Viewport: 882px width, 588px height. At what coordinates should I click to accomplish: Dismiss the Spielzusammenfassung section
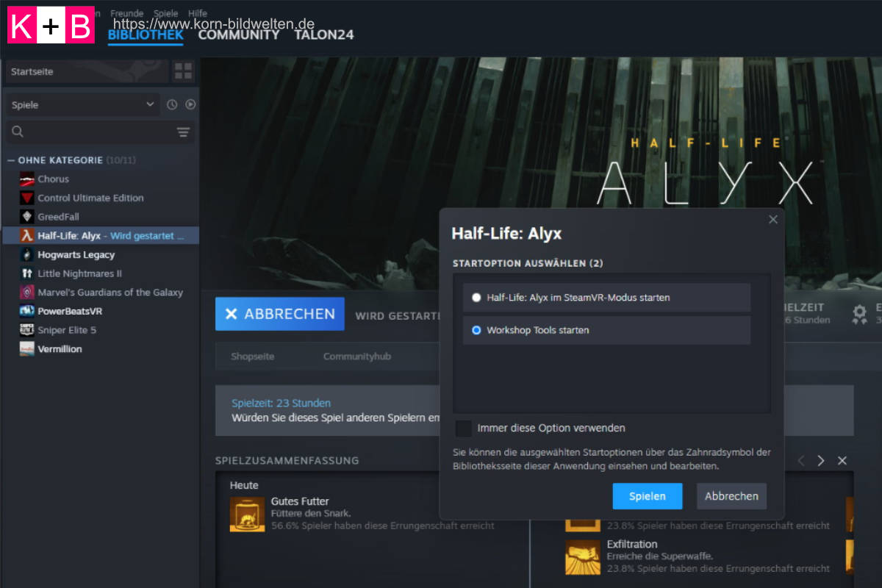(x=842, y=461)
